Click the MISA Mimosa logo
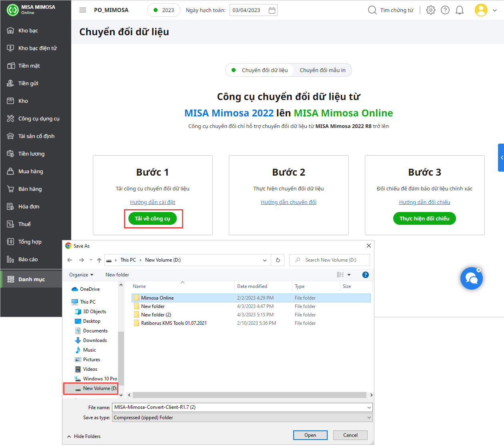Screen dimensions: 504x448 click(x=31, y=10)
